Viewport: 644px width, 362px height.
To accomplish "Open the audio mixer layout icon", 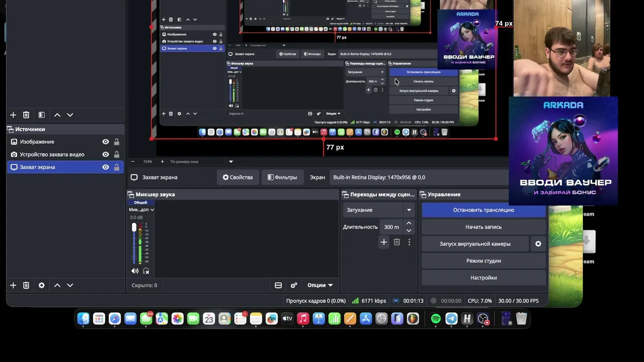I will 278,285.
